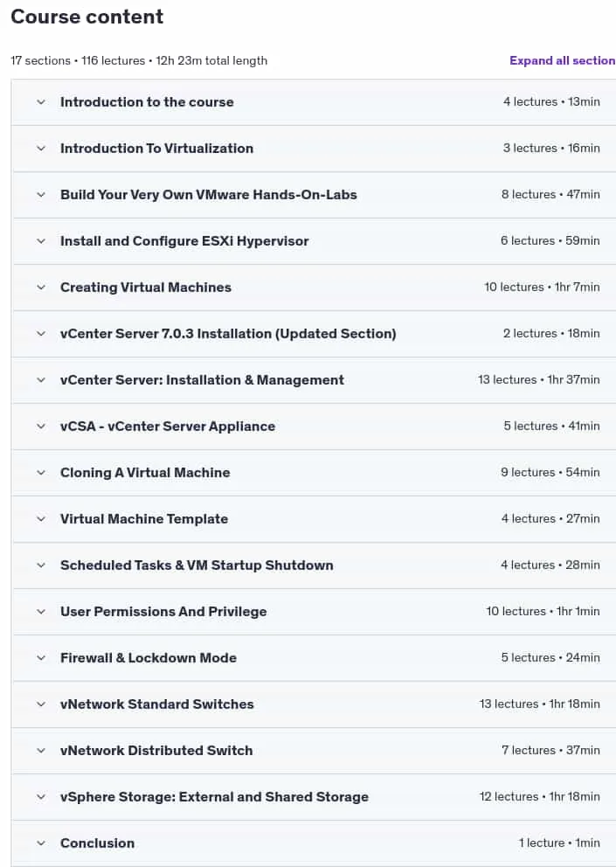
Task: Expand Virtual Machine Template chevron
Action: click(41, 519)
